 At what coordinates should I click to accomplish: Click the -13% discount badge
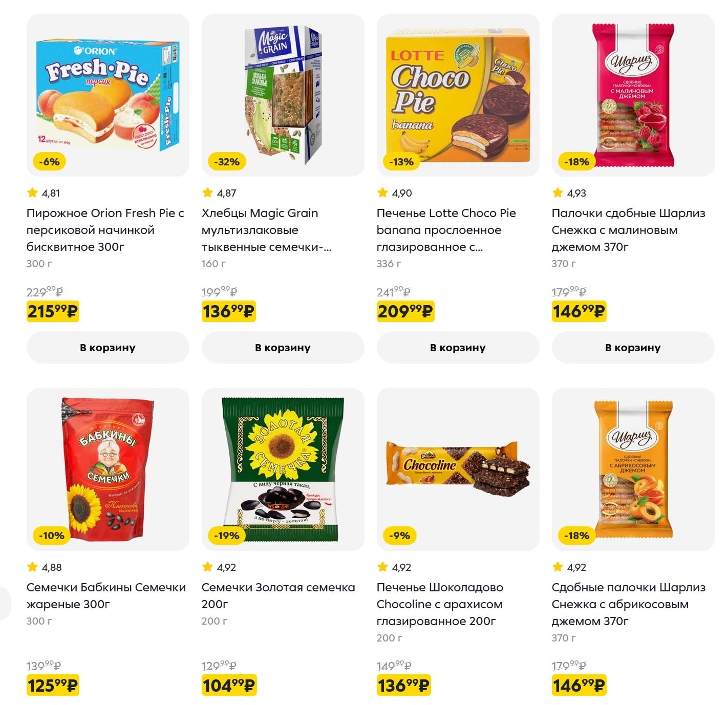401,162
